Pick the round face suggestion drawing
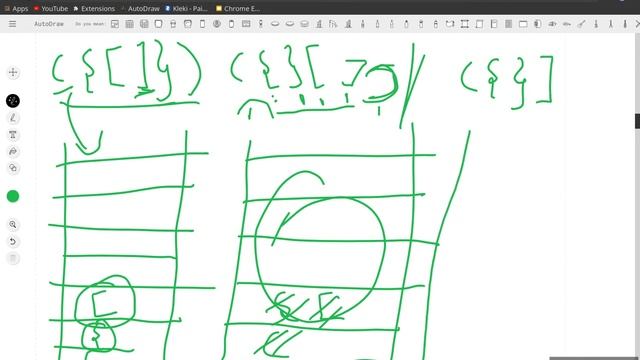Image resolution: width=640 pixels, height=360 pixels. point(217,24)
